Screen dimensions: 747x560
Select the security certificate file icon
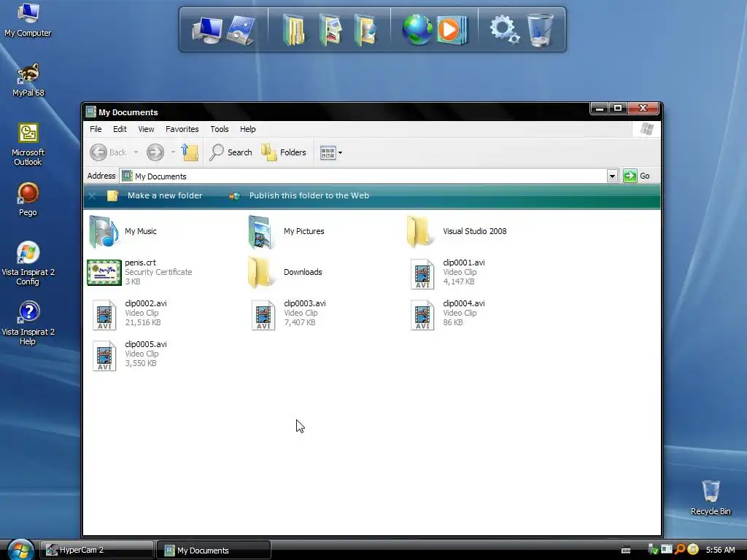pyautogui.click(x=104, y=273)
